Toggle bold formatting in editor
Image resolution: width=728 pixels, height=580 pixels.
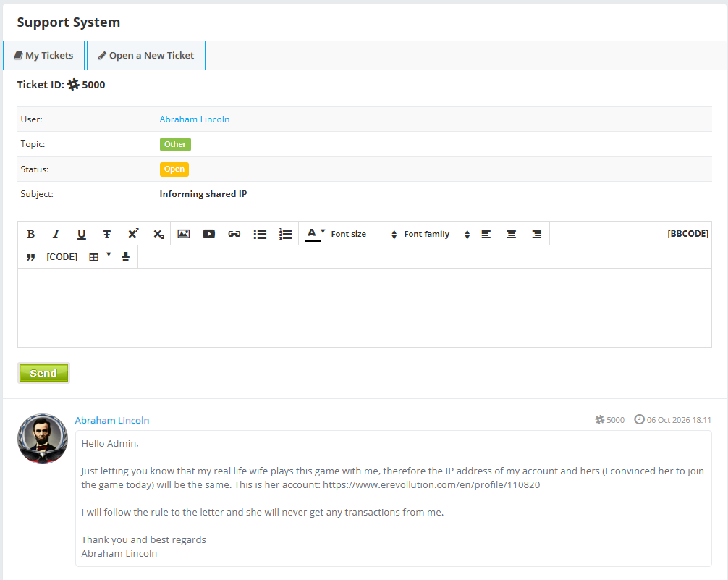[x=30, y=234]
